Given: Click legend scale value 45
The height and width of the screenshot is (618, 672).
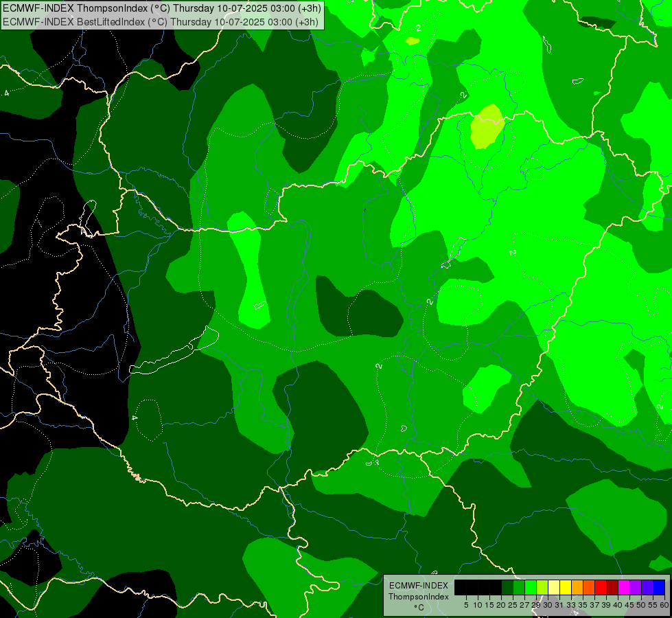Looking at the screenshot, I should (x=630, y=605).
